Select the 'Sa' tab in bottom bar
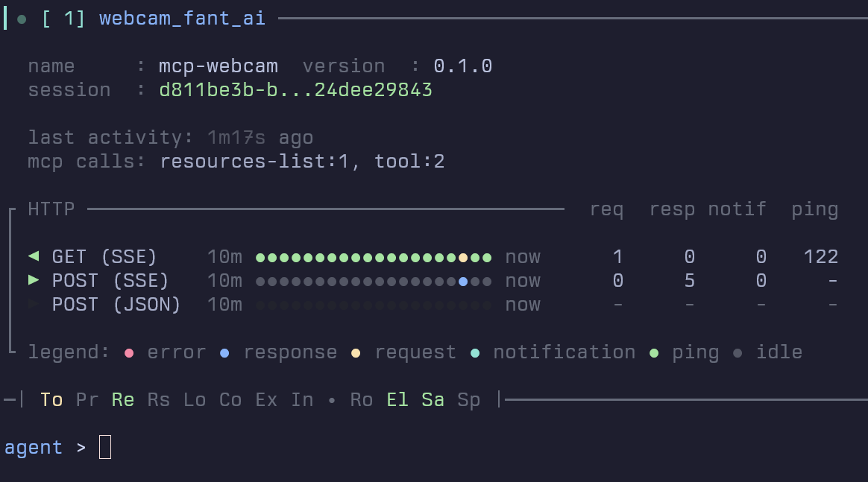 [433, 400]
